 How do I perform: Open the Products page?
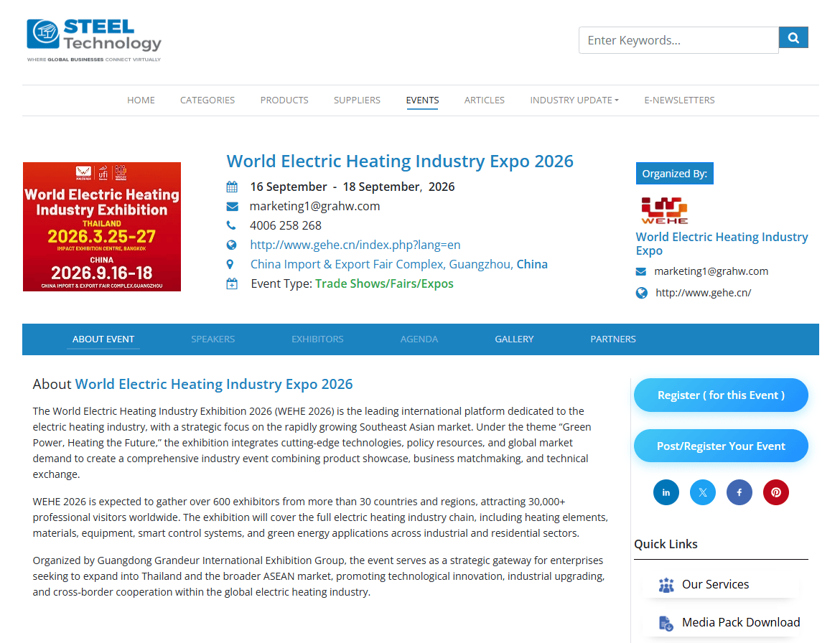click(x=284, y=100)
